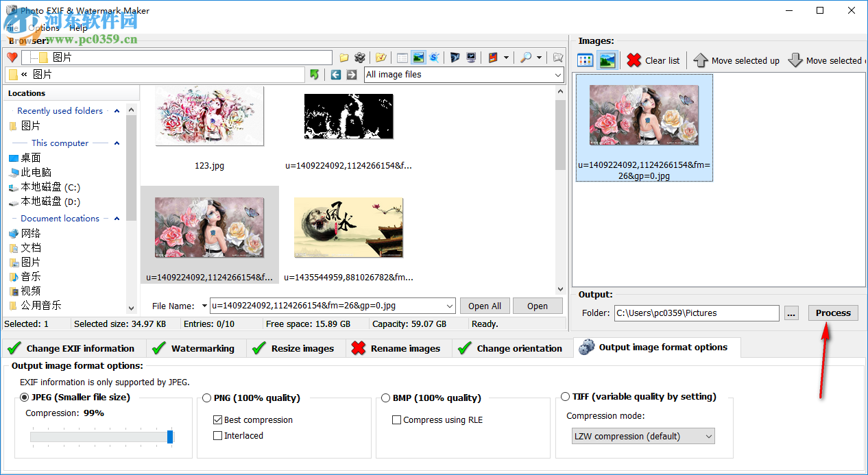The height and width of the screenshot is (475, 868).
Task: Click the Process button
Action: [x=832, y=313]
